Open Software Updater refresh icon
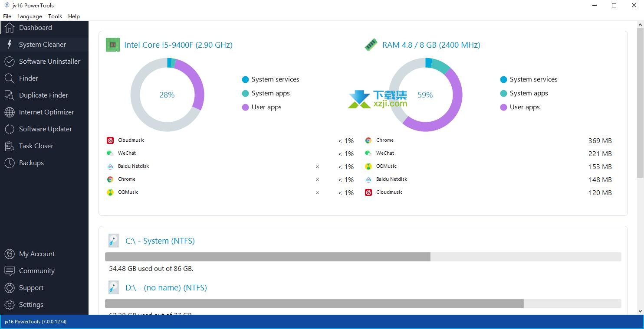Image resolution: width=644 pixels, height=329 pixels. point(10,129)
